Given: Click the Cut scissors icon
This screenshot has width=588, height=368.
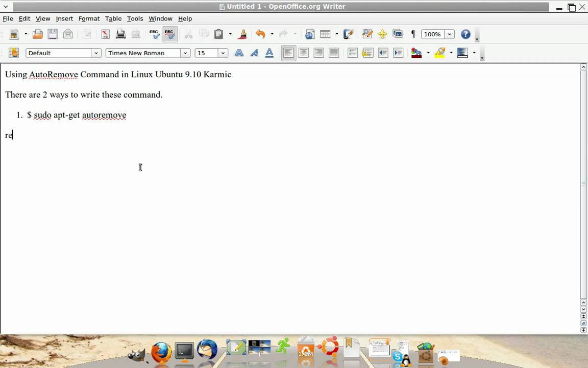Looking at the screenshot, I should tap(188, 34).
